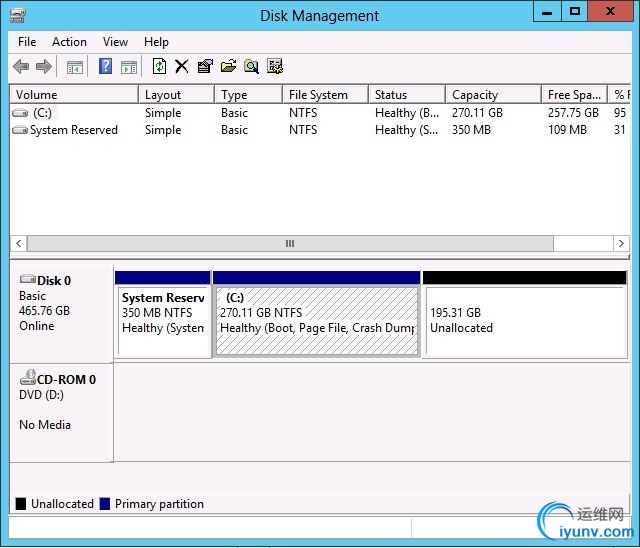The image size is (640, 548).
Task: Click the 350 MB capacity cell
Action: pos(471,130)
